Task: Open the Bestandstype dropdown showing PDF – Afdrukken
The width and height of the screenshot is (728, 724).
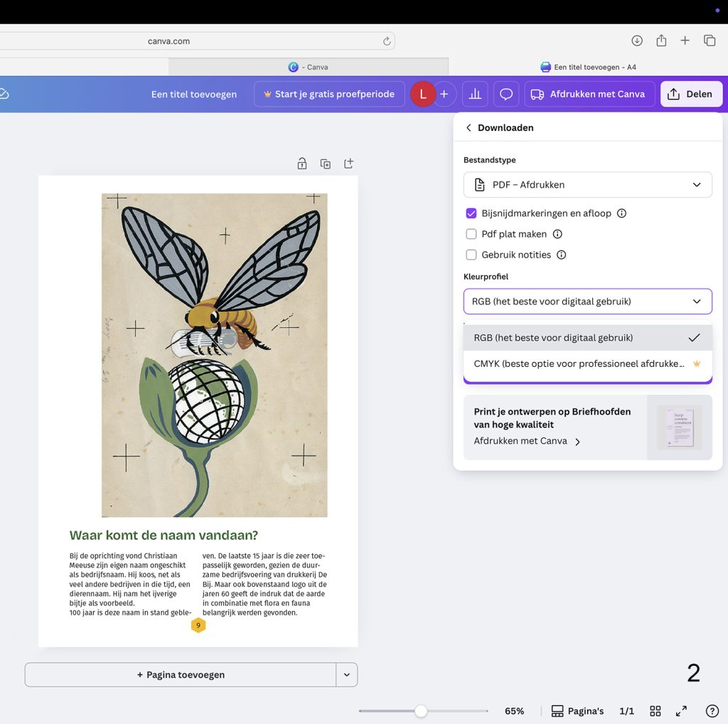Action: point(587,184)
